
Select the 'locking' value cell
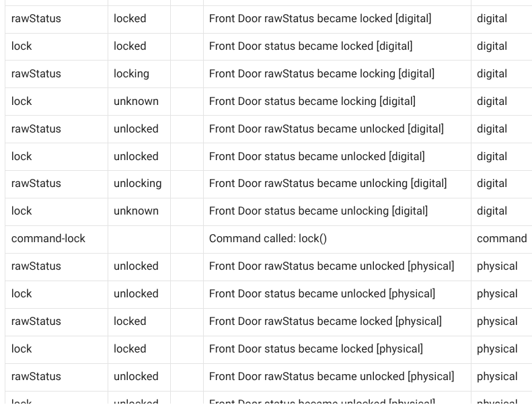coord(139,74)
